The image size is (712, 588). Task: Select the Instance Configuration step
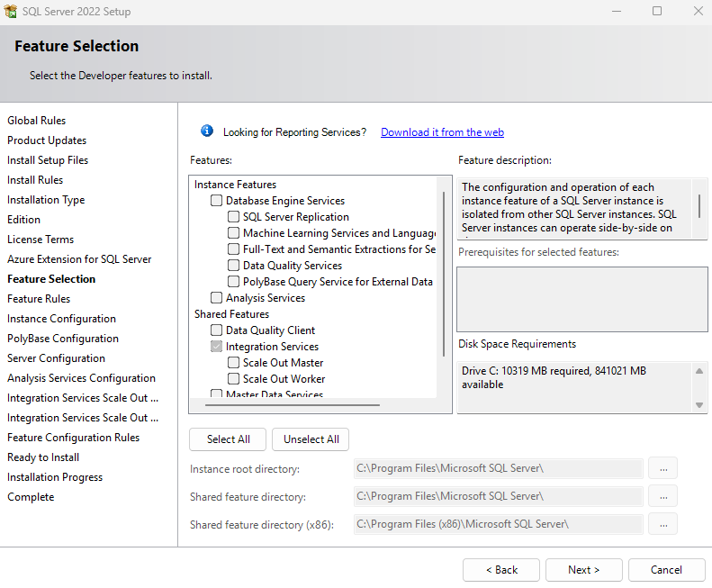click(x=61, y=319)
